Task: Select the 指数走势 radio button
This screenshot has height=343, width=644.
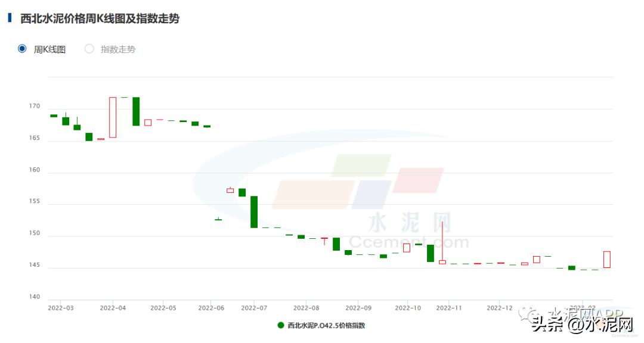Action: coord(89,49)
